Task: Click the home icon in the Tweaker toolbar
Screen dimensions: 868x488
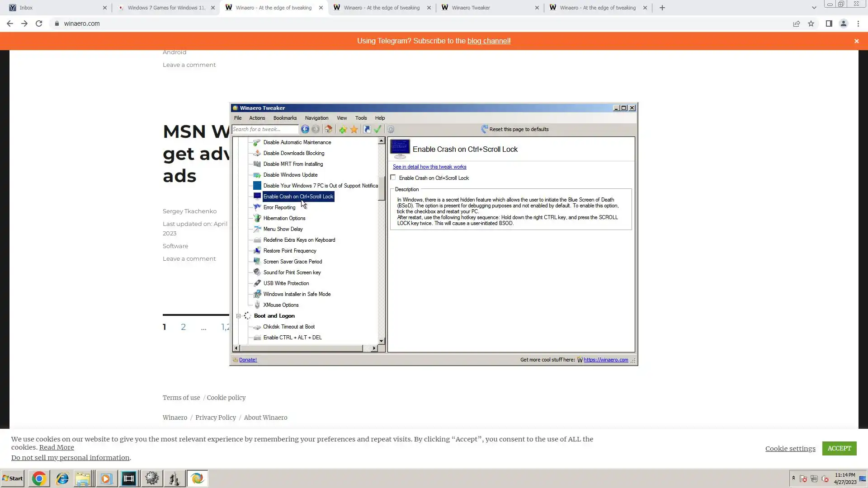Action: (329, 129)
